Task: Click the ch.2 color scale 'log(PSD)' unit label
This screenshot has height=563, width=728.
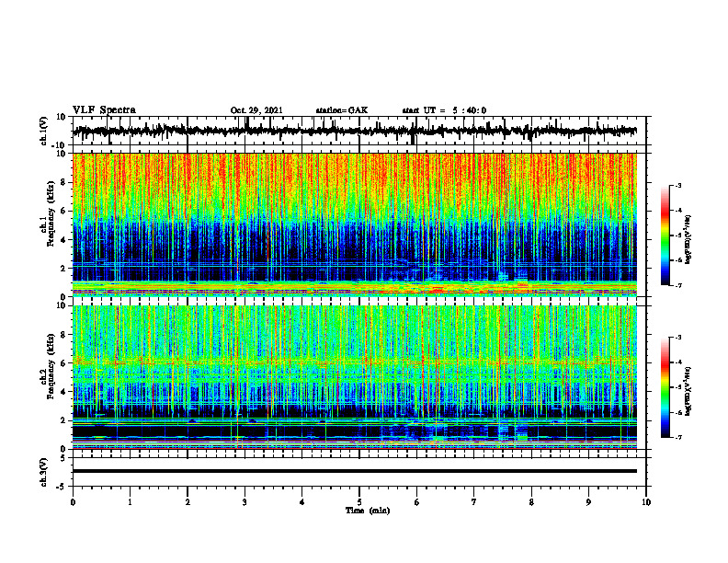Action: pyautogui.click(x=688, y=391)
